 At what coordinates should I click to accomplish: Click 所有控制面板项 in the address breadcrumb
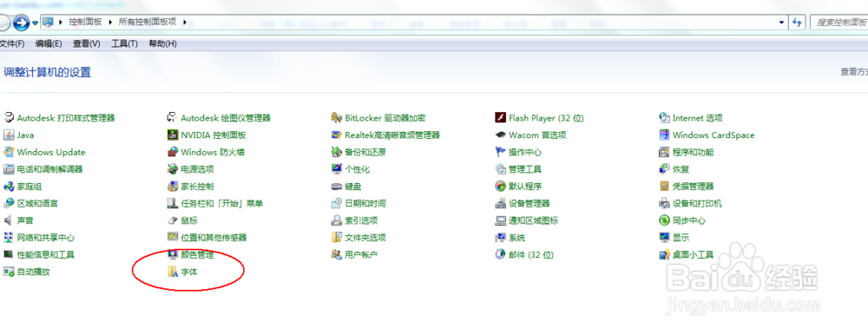click(x=148, y=23)
